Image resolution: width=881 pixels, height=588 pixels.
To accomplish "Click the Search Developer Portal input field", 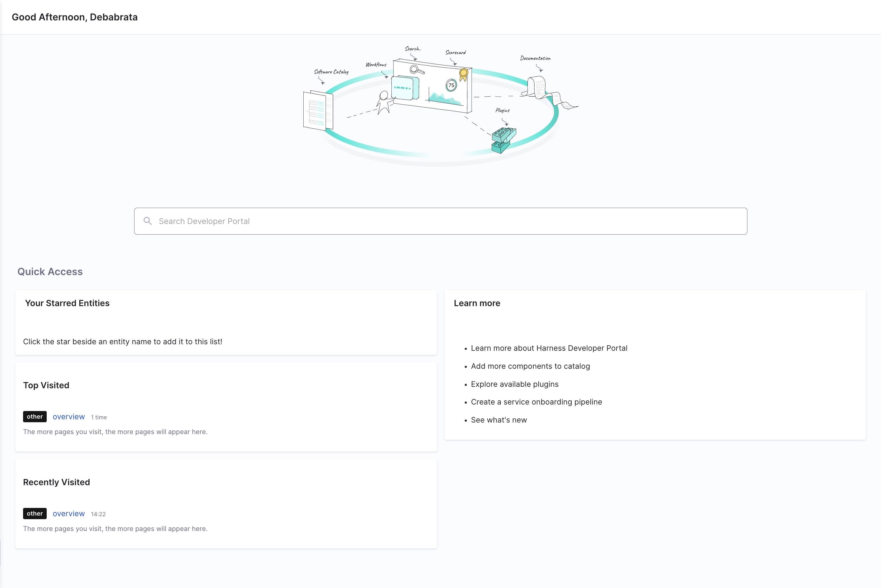I will tap(440, 221).
